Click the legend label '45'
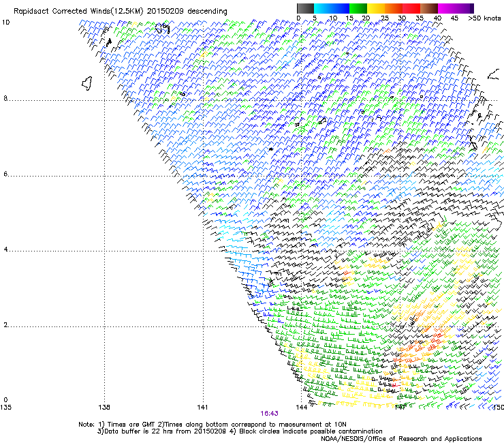This screenshot has height=443, width=504. [454, 18]
